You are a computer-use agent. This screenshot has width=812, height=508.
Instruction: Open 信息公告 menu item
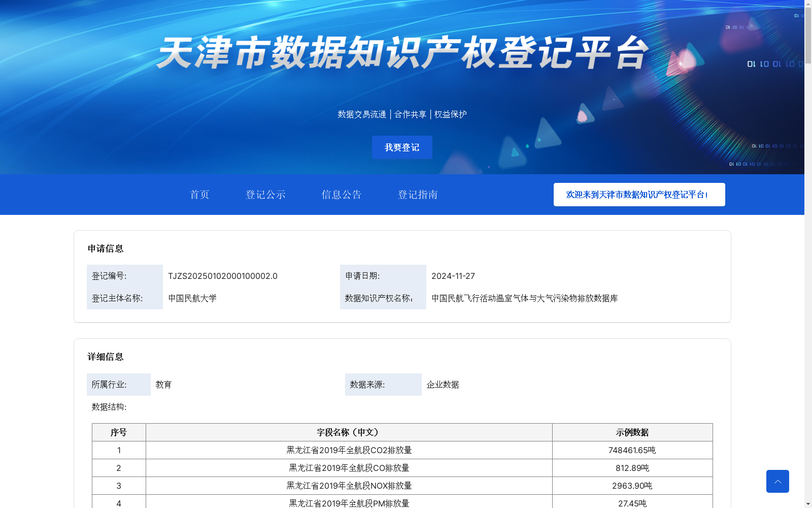click(342, 195)
